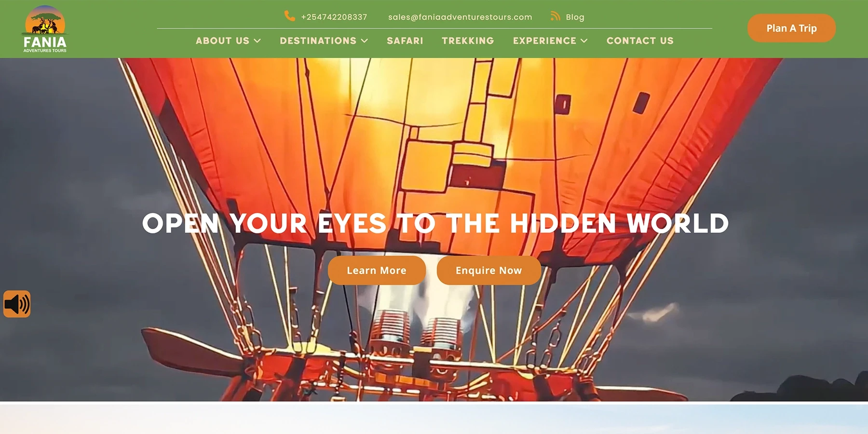Click the Plan A Trip button

(791, 28)
